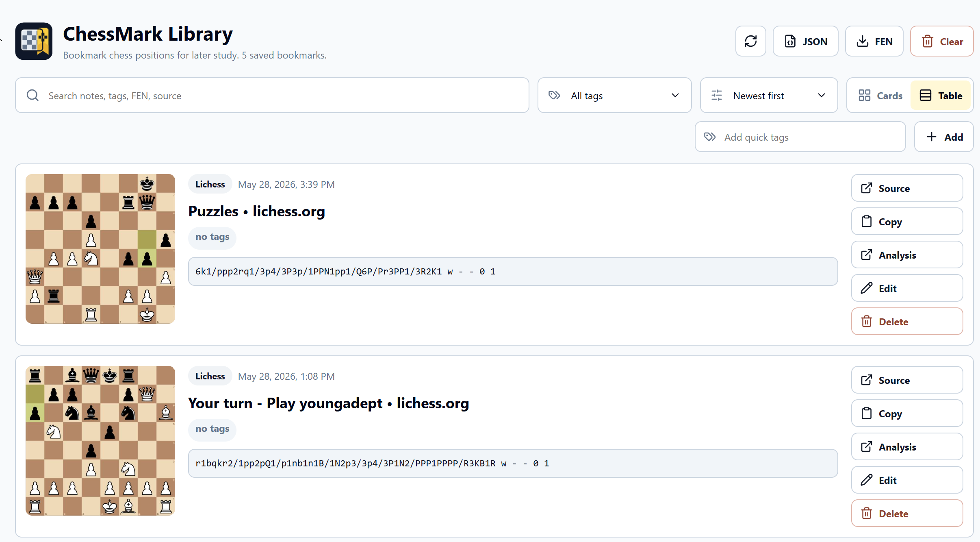Screen dimensions: 980x542
Task: Click the All tags chevron arrow
Action: (x=675, y=96)
